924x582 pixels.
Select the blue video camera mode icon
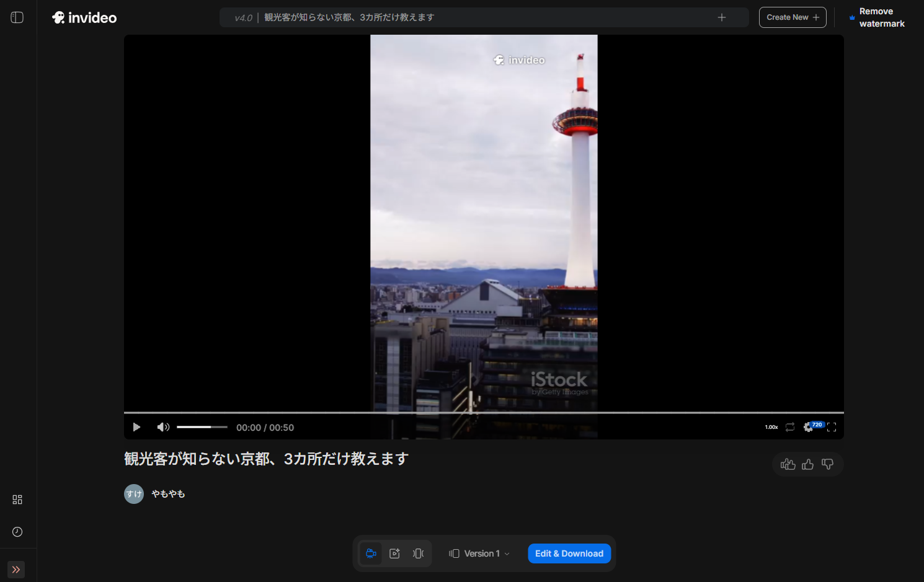pos(371,553)
